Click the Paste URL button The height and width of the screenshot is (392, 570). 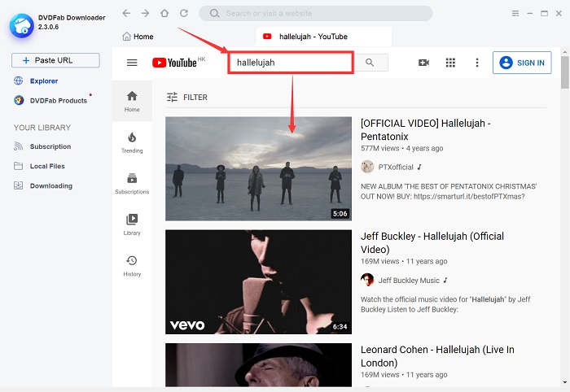click(x=55, y=60)
